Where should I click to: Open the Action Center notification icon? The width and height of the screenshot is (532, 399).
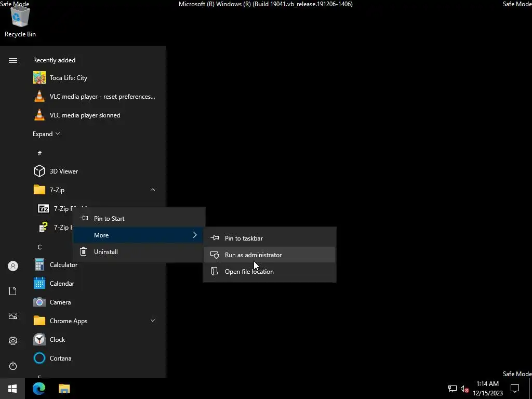pyautogui.click(x=515, y=388)
